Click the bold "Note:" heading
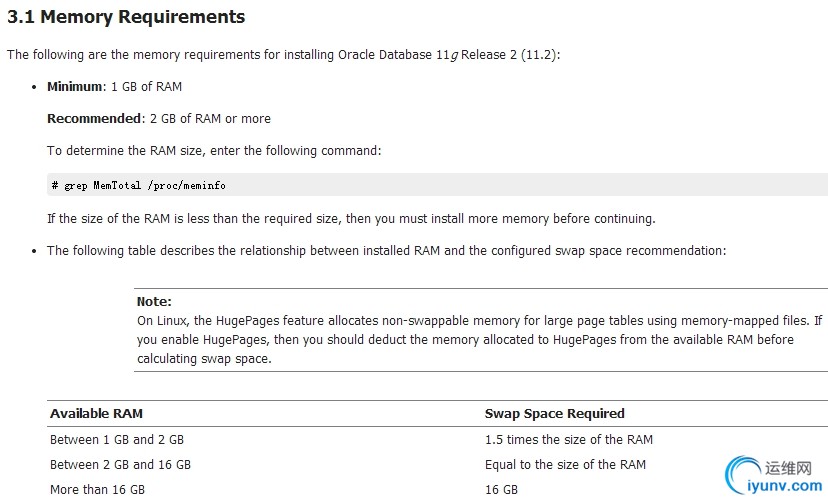 pos(154,301)
